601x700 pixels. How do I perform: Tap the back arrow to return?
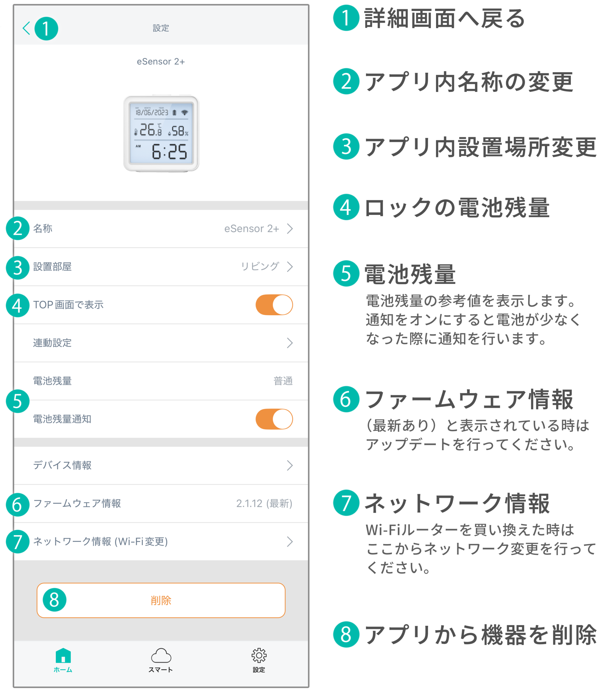click(x=26, y=28)
